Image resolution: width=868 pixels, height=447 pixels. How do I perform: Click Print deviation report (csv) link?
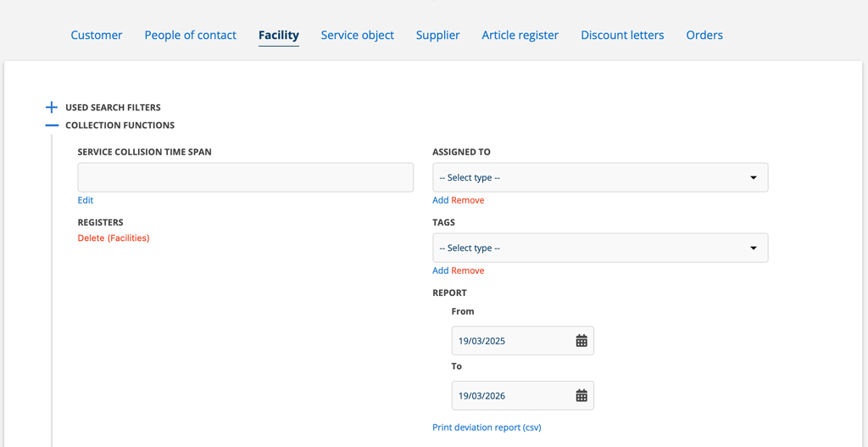[487, 427]
